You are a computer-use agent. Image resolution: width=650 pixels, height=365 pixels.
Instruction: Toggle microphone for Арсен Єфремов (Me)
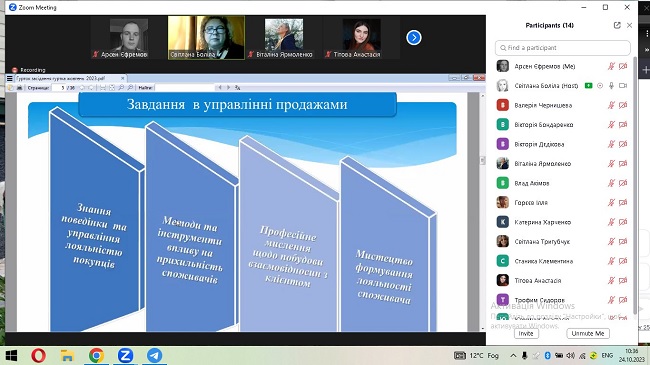point(611,66)
